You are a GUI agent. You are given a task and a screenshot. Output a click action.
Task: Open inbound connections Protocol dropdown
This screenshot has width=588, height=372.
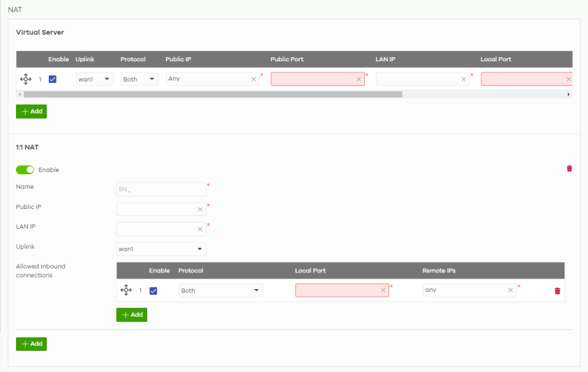(220, 290)
